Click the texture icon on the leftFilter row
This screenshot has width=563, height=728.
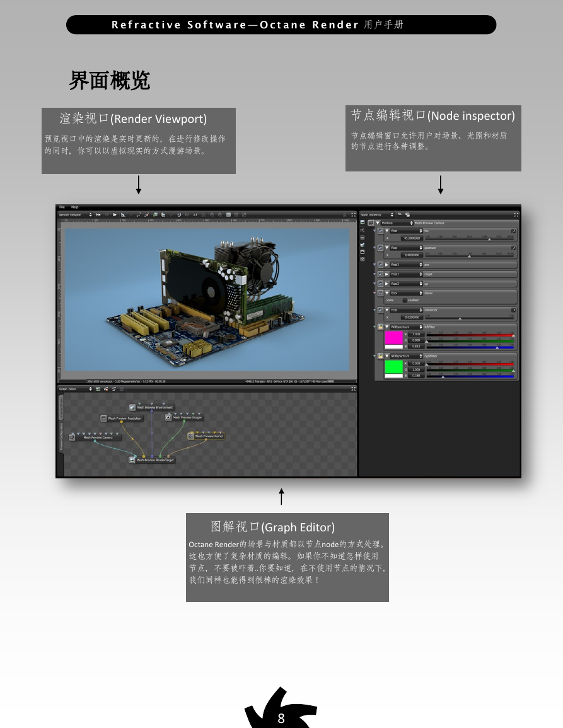pyautogui.click(x=380, y=327)
